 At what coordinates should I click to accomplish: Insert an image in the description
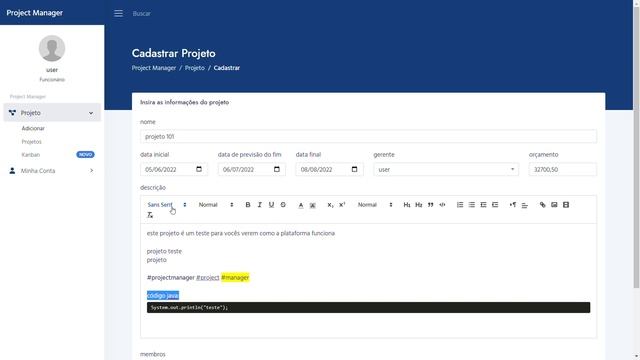pyautogui.click(x=554, y=205)
